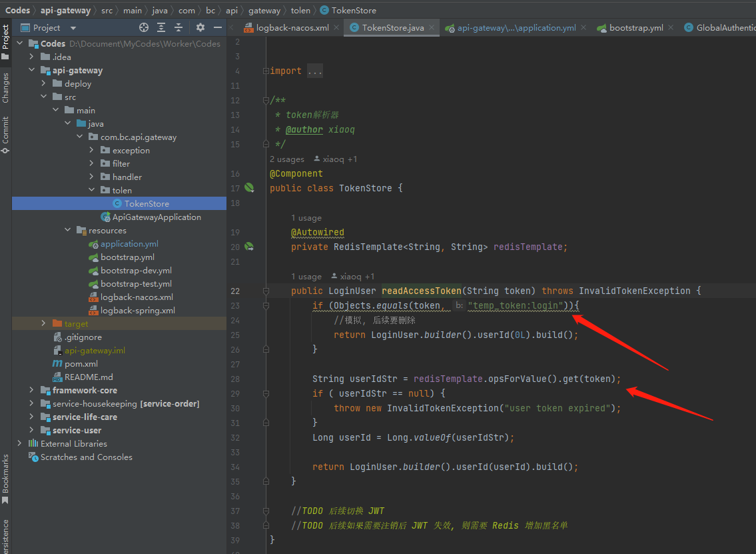
Task: Open pom.xml Maven file in project tree
Action: (75, 364)
